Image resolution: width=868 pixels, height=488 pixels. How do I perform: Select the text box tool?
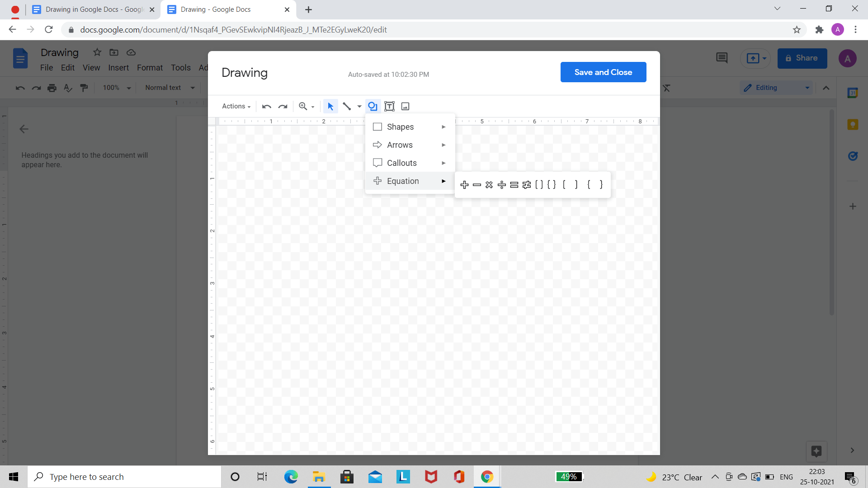389,106
